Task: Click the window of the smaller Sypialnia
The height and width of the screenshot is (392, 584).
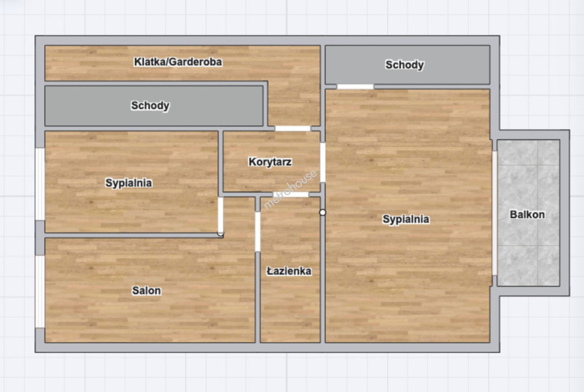Action: click(40, 184)
